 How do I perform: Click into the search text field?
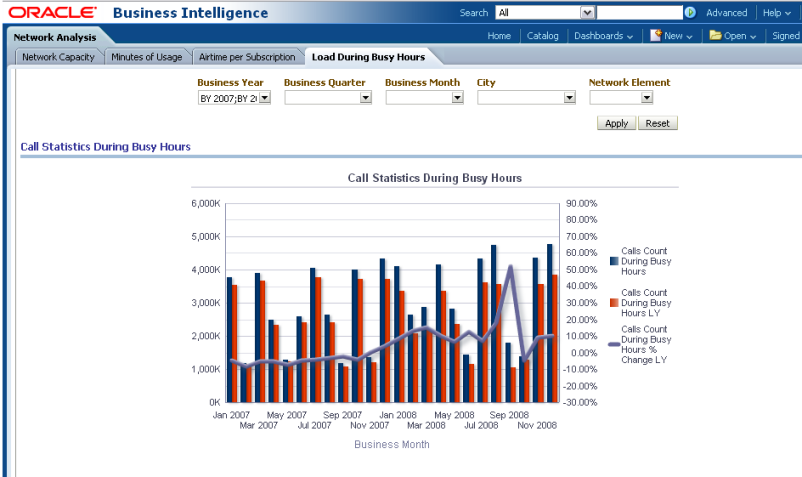[639, 13]
